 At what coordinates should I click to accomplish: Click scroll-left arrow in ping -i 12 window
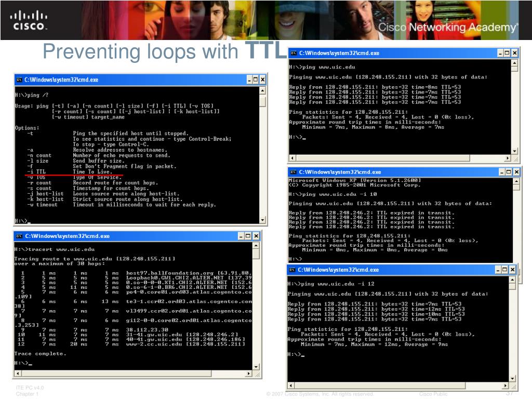291,386
